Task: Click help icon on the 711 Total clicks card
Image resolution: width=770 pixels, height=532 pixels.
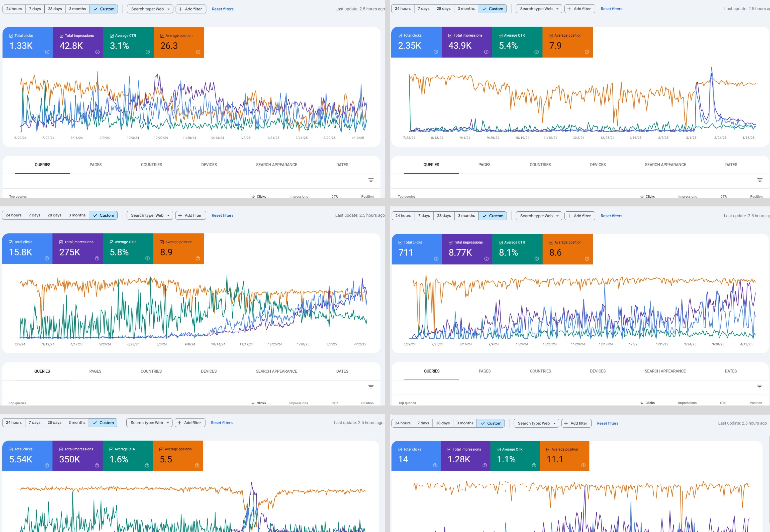Action: (436, 259)
